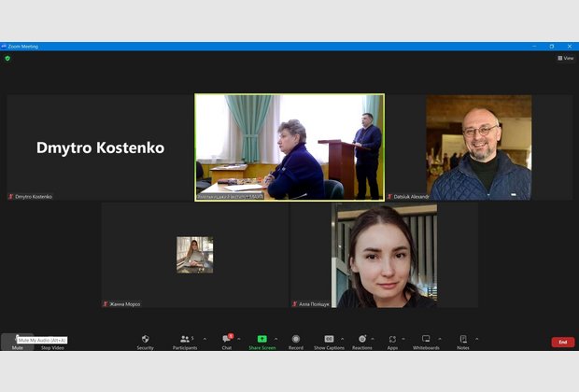Open the Notes tool

point(463,342)
